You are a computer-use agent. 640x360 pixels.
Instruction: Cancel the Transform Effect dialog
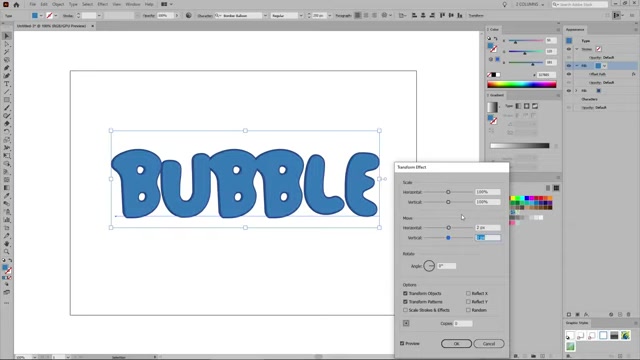[489, 344]
